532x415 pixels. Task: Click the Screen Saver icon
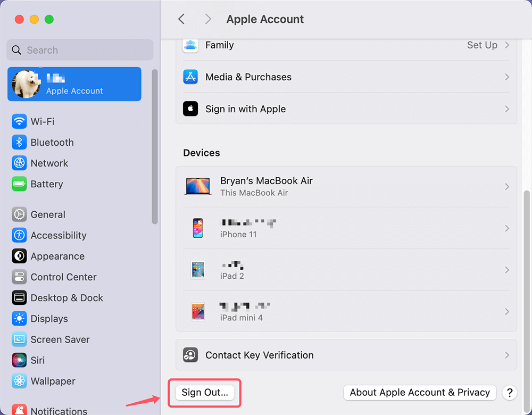19,339
